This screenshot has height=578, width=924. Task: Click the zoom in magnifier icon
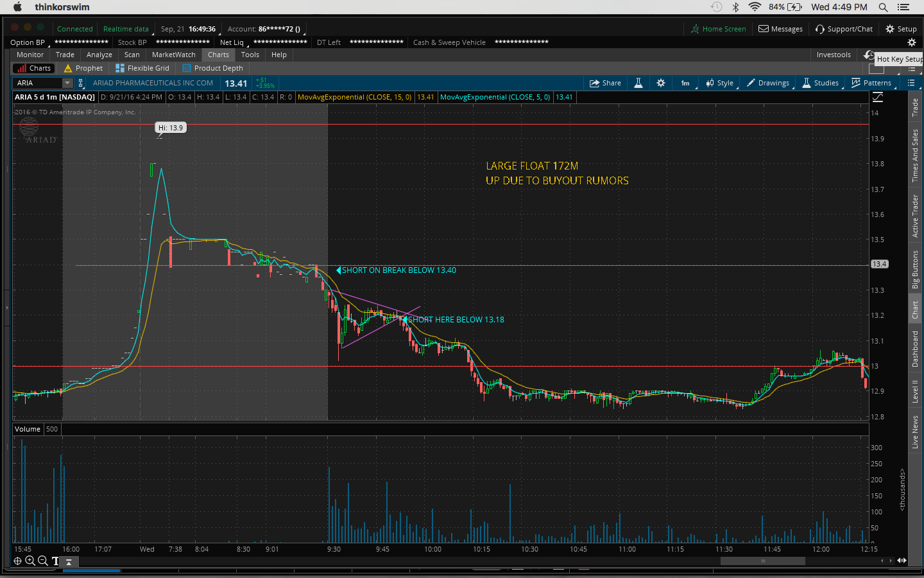coord(30,561)
